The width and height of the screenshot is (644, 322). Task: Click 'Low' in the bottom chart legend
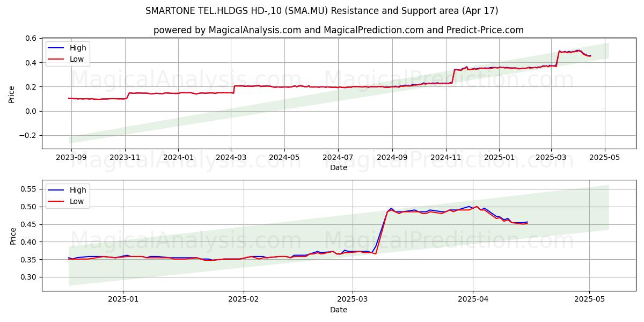77,201
